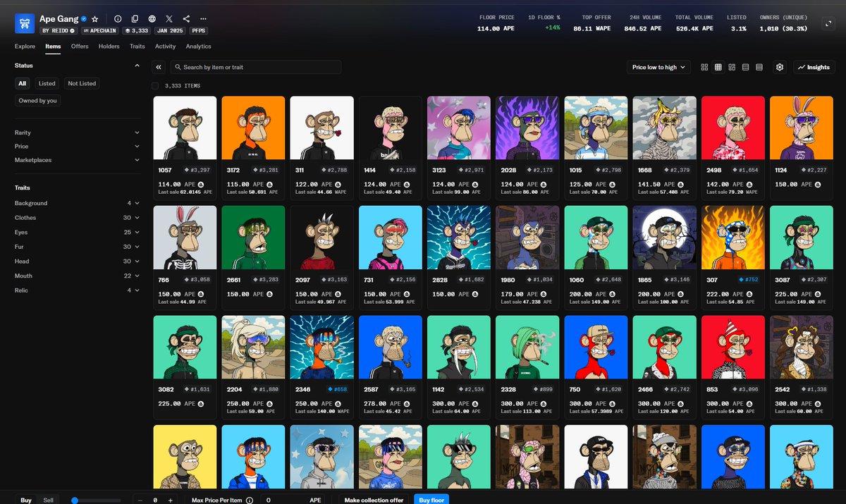Switch the bottom bar to Buy mode
846x504 pixels.
(x=26, y=500)
